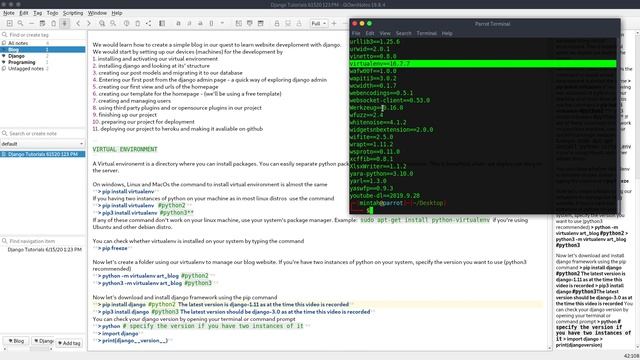Collapse the Django tag expander arrow

4,56
